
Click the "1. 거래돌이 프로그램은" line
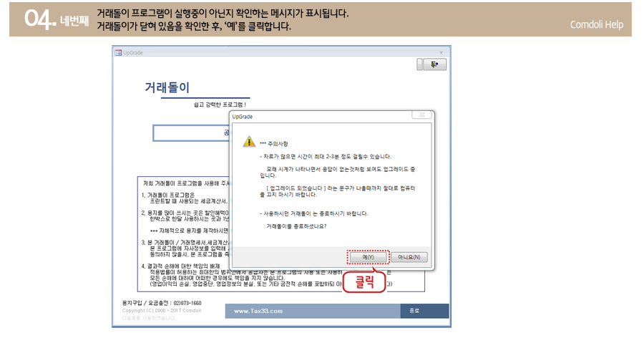click(168, 195)
